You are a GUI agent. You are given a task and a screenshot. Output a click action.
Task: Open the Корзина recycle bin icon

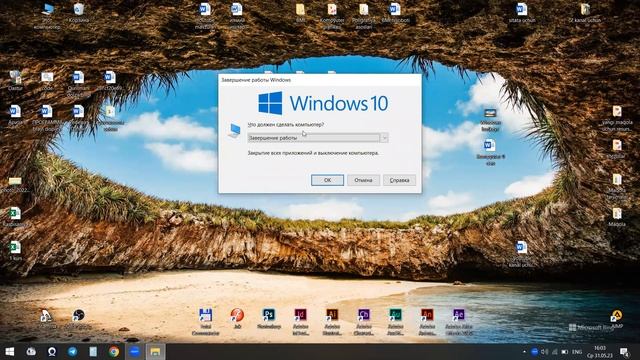click(79, 13)
